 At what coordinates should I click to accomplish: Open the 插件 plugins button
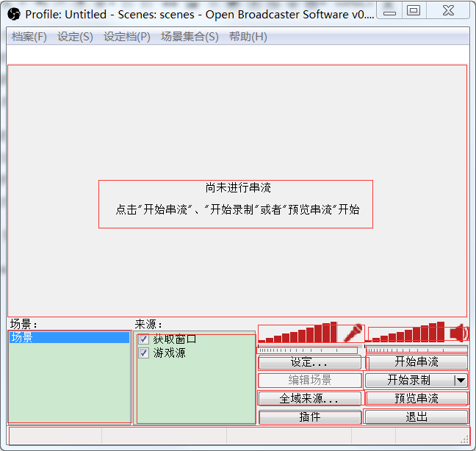click(x=310, y=417)
